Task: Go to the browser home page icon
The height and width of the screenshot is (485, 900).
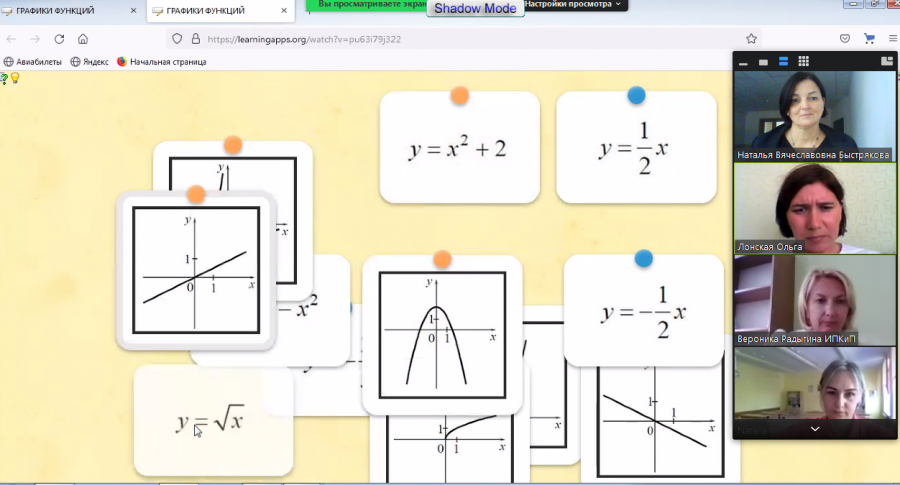Action: point(83,39)
